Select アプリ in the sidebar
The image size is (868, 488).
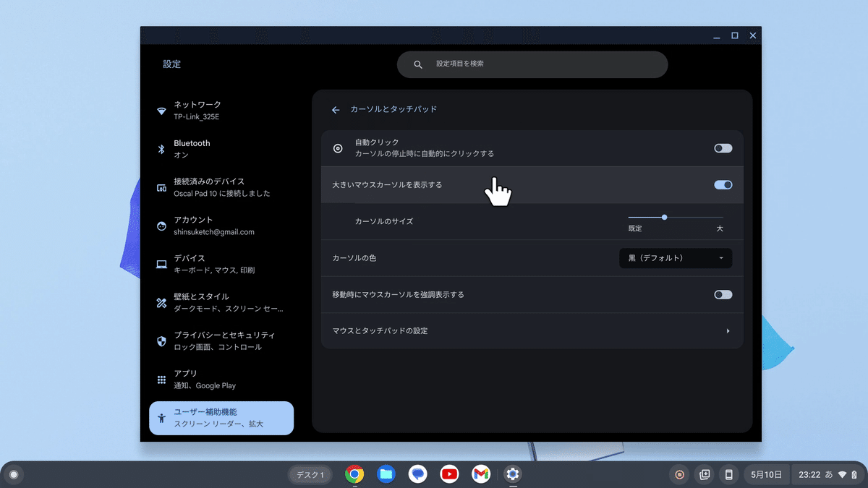click(x=221, y=379)
